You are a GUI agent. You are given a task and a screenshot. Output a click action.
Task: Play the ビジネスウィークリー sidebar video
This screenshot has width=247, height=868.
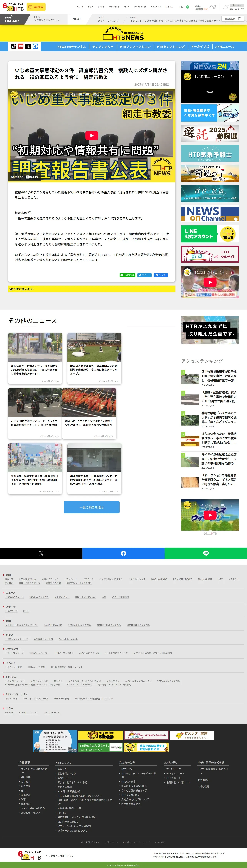coord(210,515)
